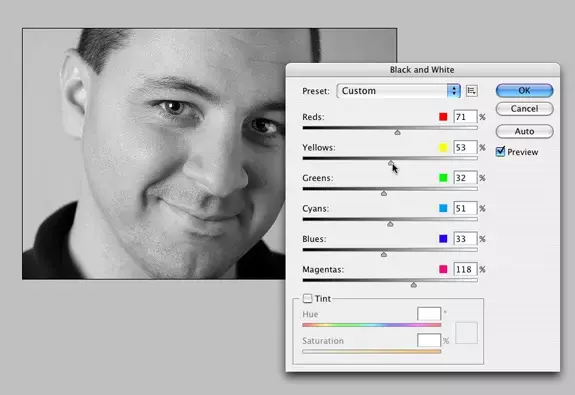The height and width of the screenshot is (395, 575).
Task: Click the Magentas slider handle
Action: coord(414,284)
